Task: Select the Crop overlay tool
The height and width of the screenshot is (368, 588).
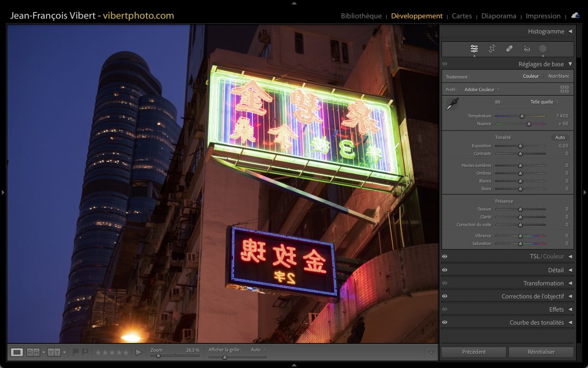Action: [x=492, y=49]
